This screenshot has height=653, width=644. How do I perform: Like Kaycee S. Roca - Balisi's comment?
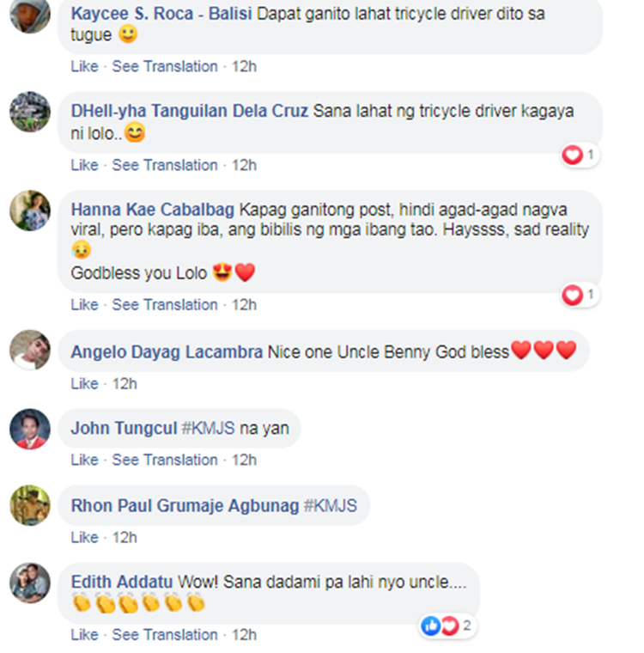click(x=84, y=67)
